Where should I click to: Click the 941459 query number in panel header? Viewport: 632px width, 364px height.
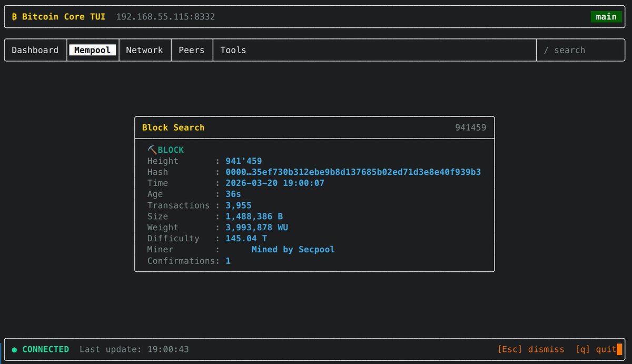471,127
